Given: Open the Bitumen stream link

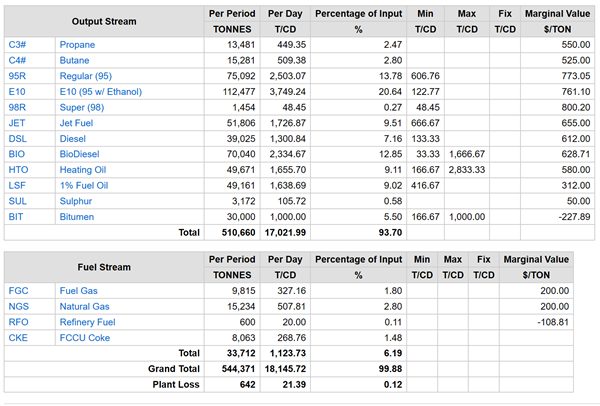Looking at the screenshot, I should point(78,216).
